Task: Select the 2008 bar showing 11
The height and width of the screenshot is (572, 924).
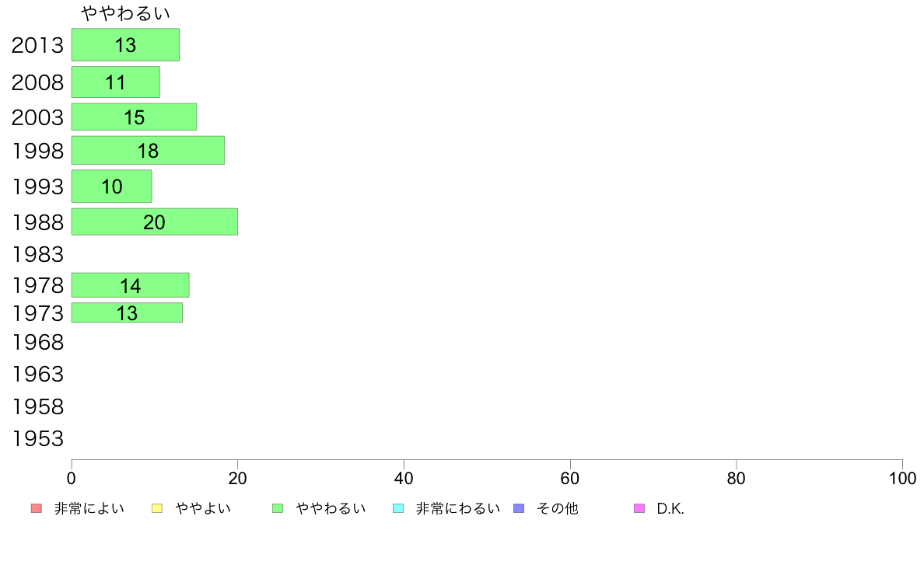Action: click(115, 82)
